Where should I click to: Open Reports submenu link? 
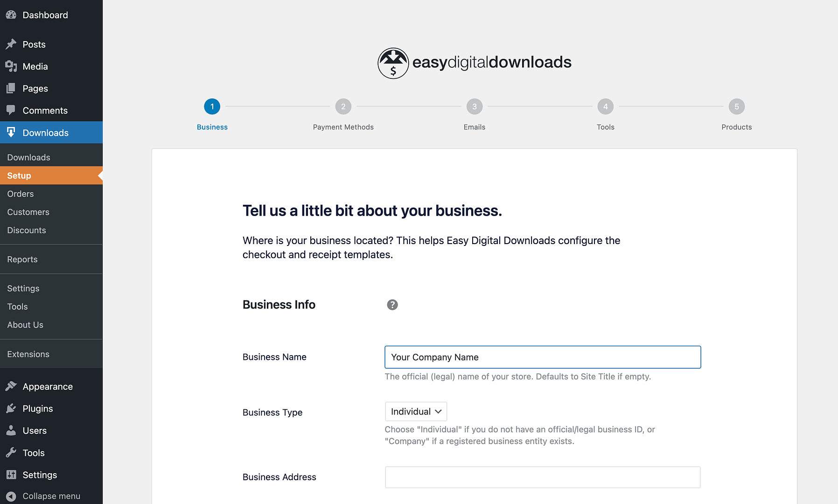tap(51, 259)
